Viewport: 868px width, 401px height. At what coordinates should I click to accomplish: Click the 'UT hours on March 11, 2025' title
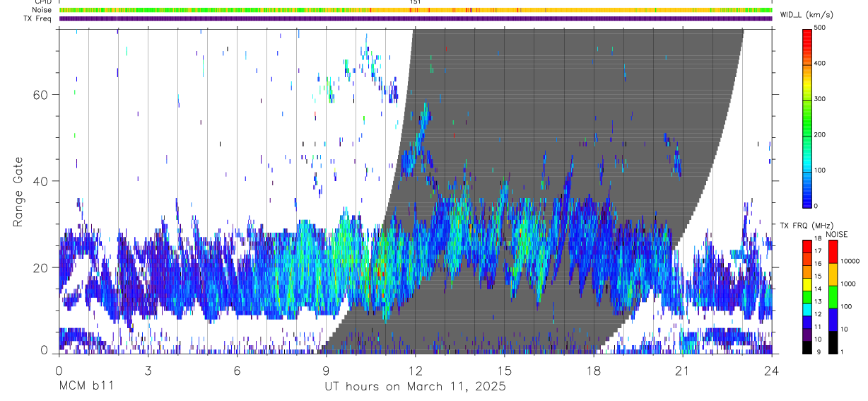(x=415, y=386)
